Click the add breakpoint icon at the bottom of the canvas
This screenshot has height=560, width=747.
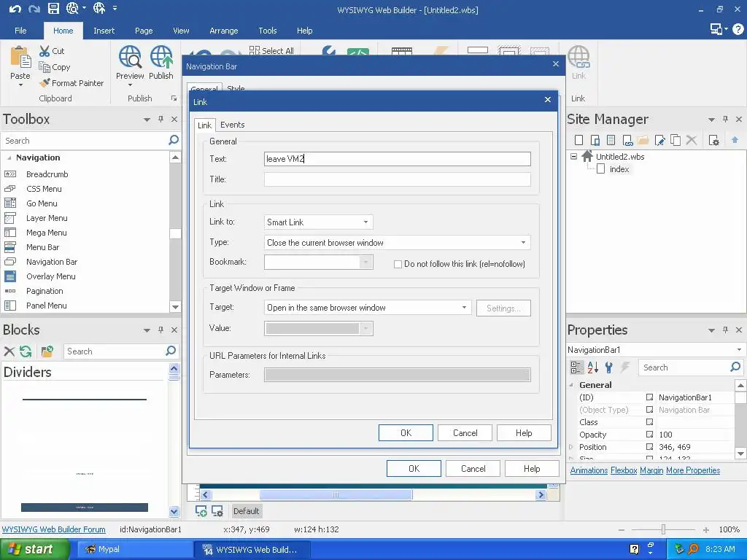[x=201, y=511]
